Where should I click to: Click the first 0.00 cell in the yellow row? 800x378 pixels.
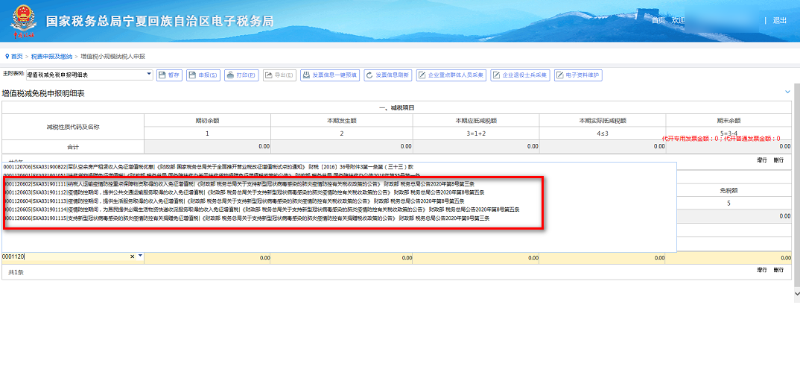pyautogui.click(x=208, y=258)
